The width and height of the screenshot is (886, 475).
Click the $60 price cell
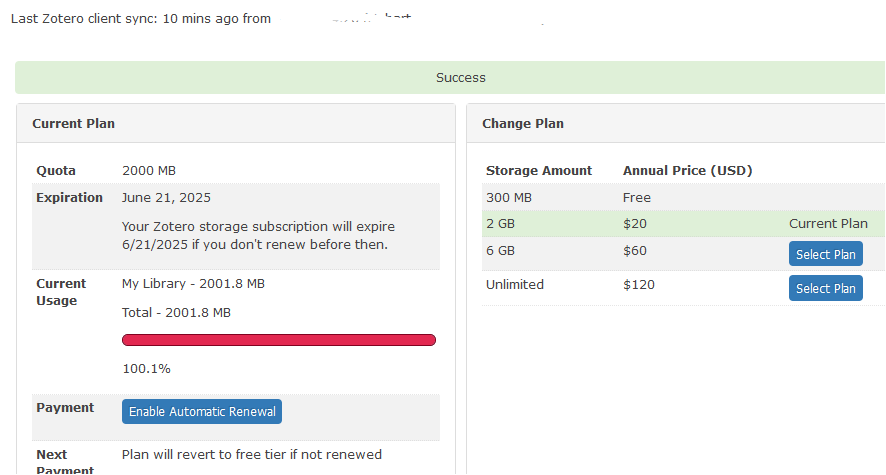pyautogui.click(x=635, y=251)
